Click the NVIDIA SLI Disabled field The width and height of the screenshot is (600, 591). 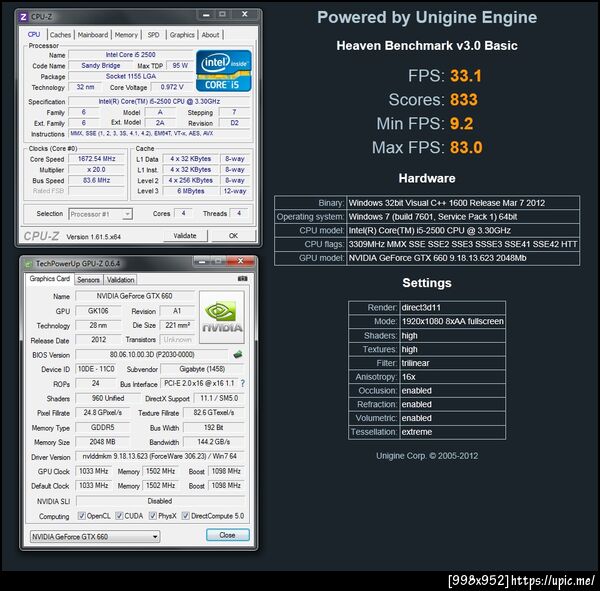(x=160, y=501)
